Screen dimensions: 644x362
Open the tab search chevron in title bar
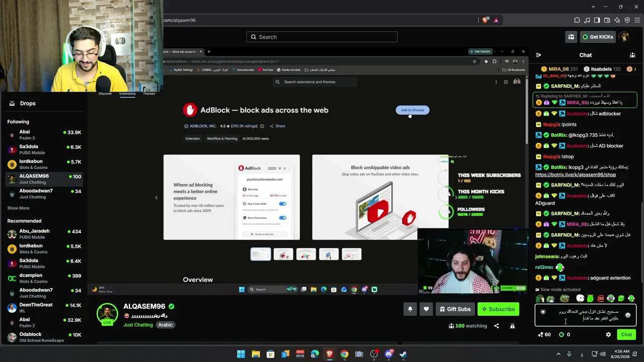594,7
